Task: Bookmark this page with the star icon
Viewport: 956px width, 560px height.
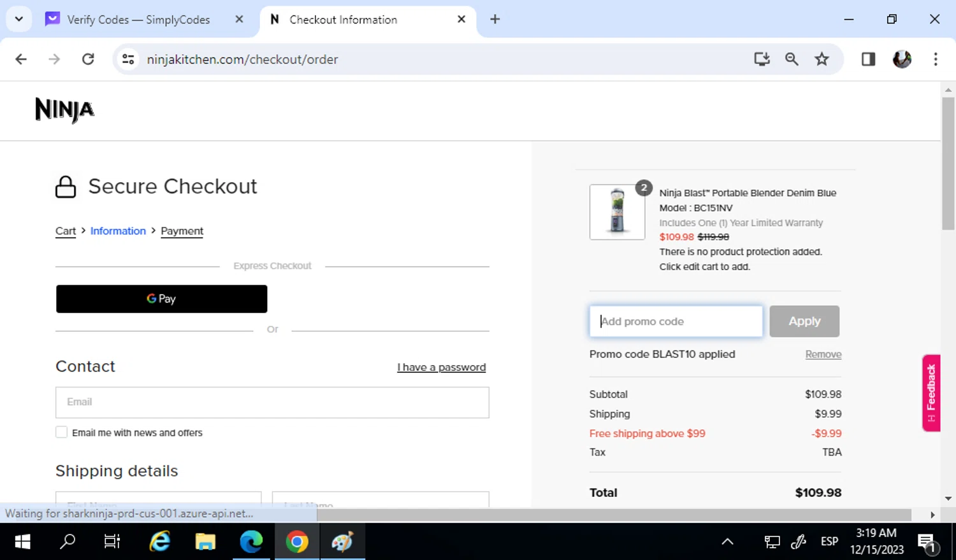Action: 822,59
